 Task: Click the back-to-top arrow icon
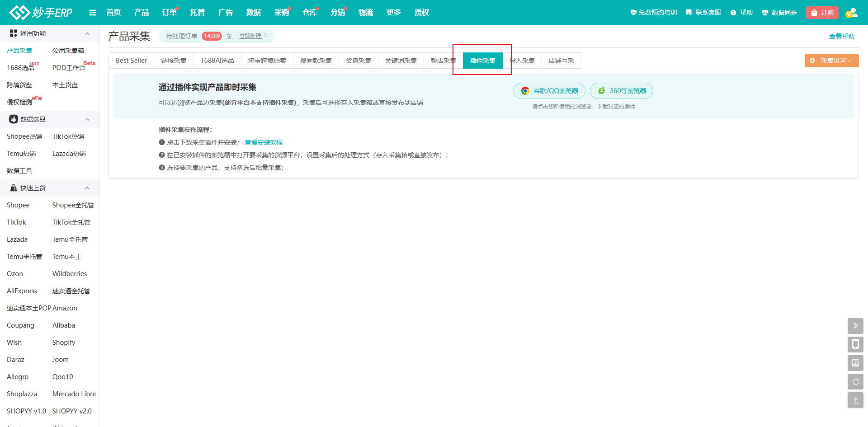[855, 400]
